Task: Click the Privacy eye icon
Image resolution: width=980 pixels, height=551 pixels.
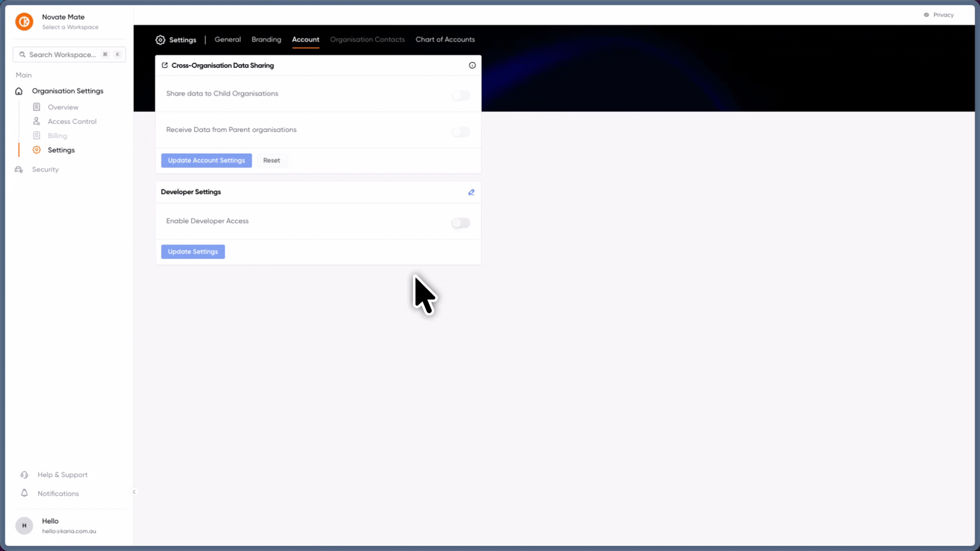Action: (x=926, y=15)
